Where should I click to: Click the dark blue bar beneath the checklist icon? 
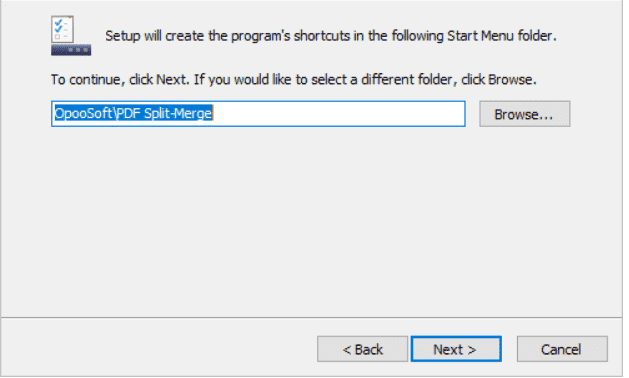pos(71,50)
